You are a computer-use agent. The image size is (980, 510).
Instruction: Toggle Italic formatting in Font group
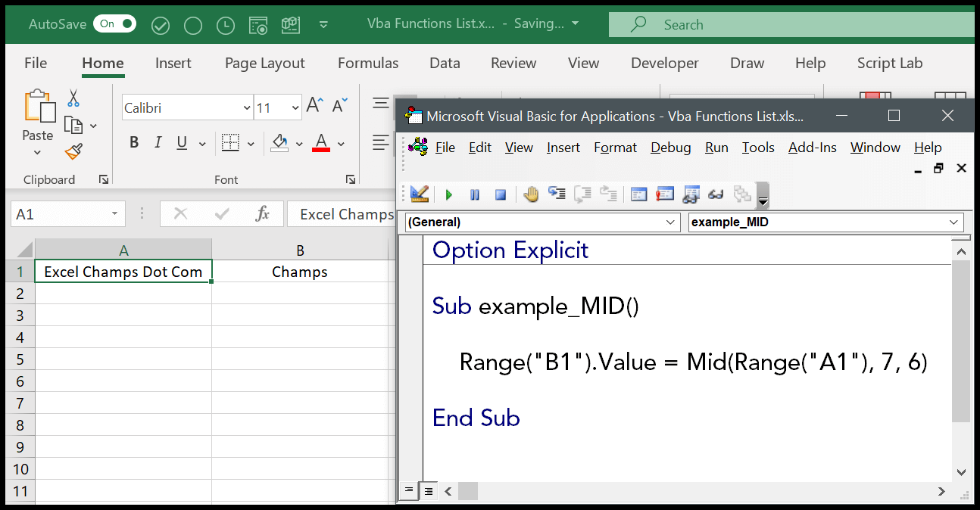click(158, 143)
